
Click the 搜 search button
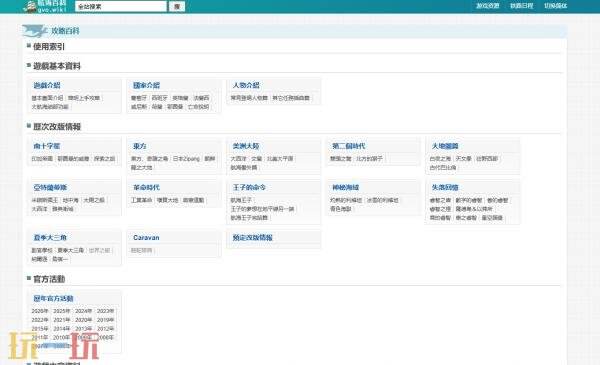click(177, 7)
